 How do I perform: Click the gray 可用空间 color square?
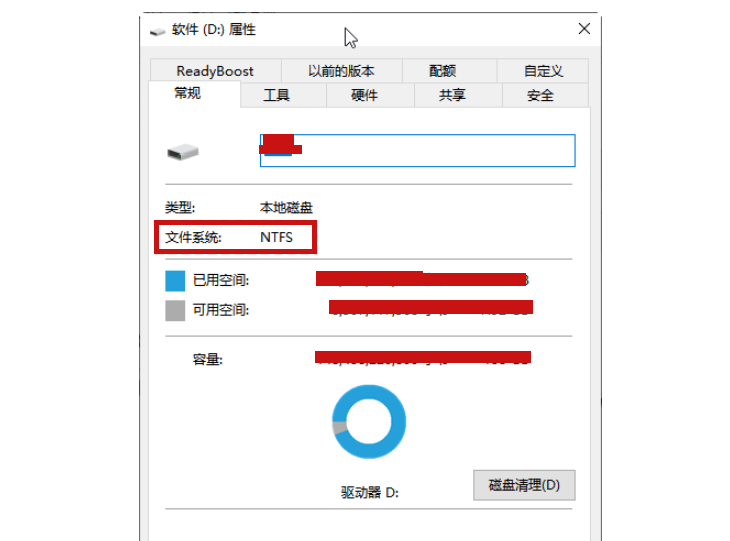175,311
